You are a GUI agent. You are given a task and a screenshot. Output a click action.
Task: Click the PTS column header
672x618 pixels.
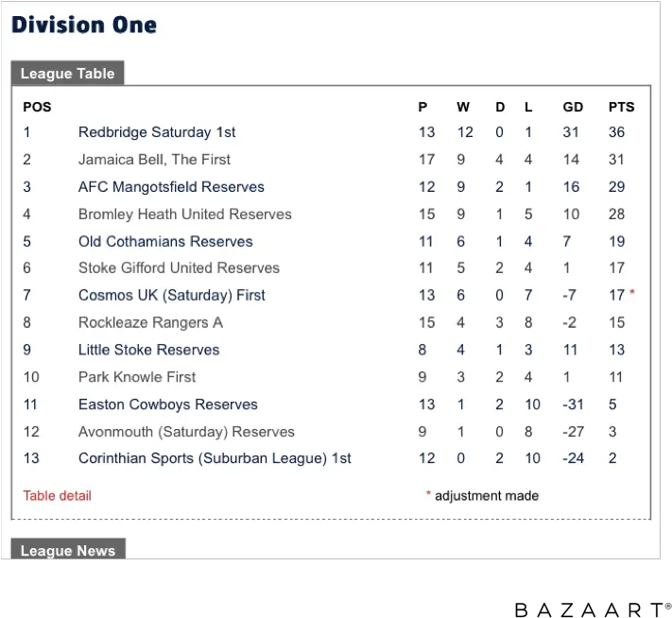(x=621, y=107)
